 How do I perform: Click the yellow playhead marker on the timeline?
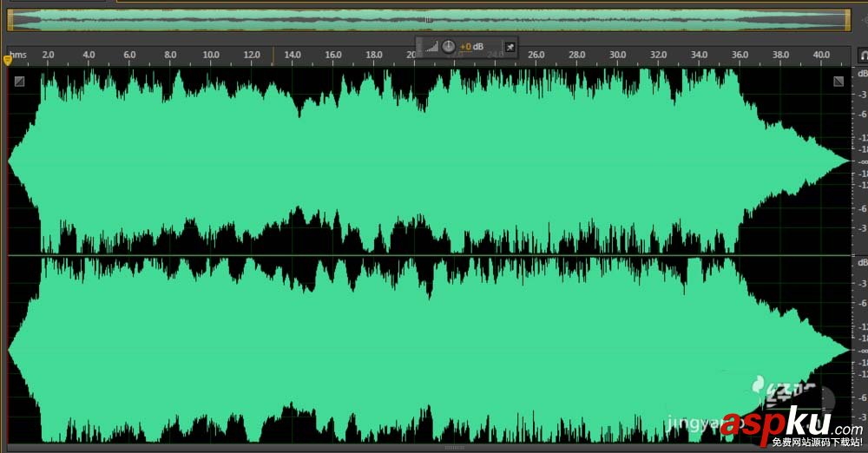(x=8, y=60)
